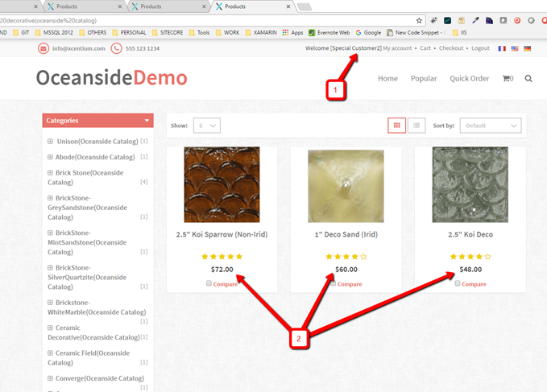Image resolution: width=547 pixels, height=392 pixels.
Task: Open the Evernote Web bookmark
Action: (x=329, y=32)
